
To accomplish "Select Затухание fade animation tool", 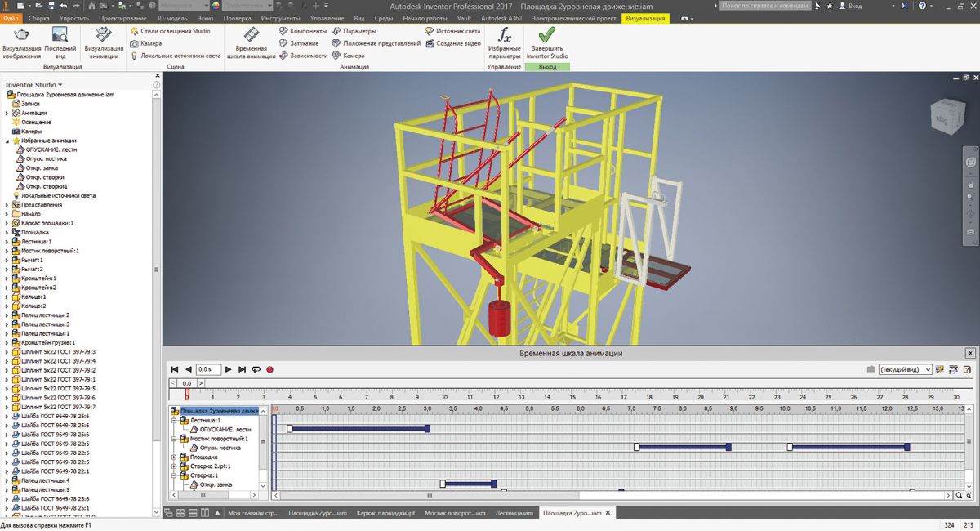I will click(299, 43).
